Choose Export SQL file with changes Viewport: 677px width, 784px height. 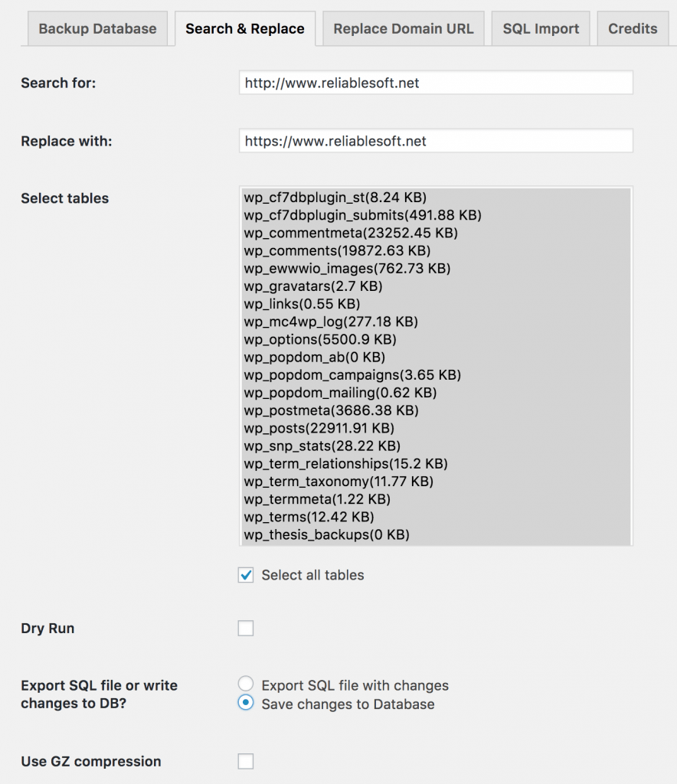coord(246,684)
